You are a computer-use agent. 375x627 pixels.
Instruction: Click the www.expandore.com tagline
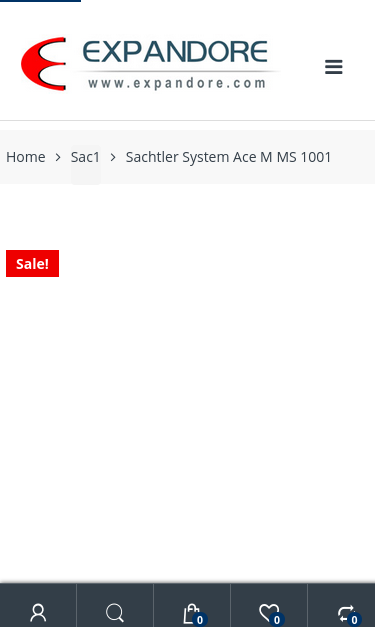point(177,83)
